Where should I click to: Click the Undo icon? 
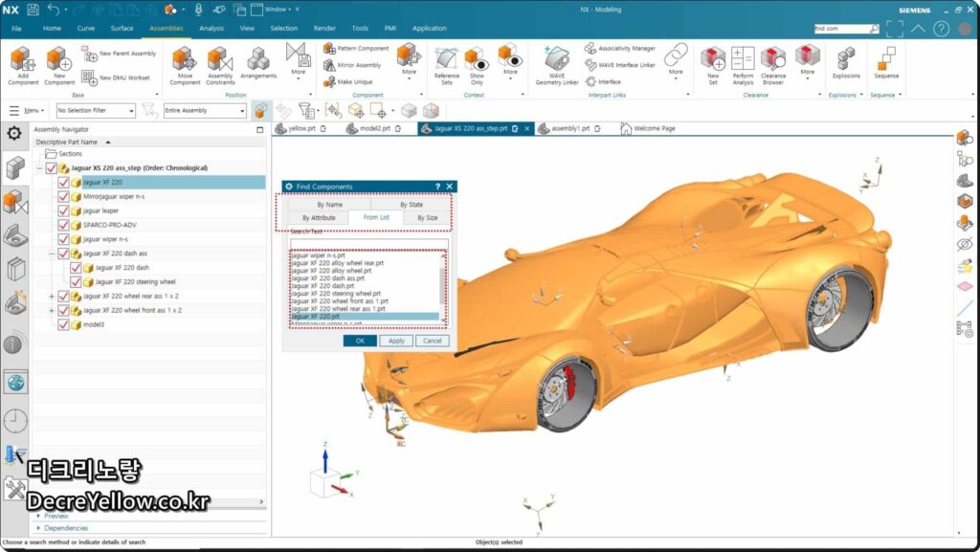(54, 10)
